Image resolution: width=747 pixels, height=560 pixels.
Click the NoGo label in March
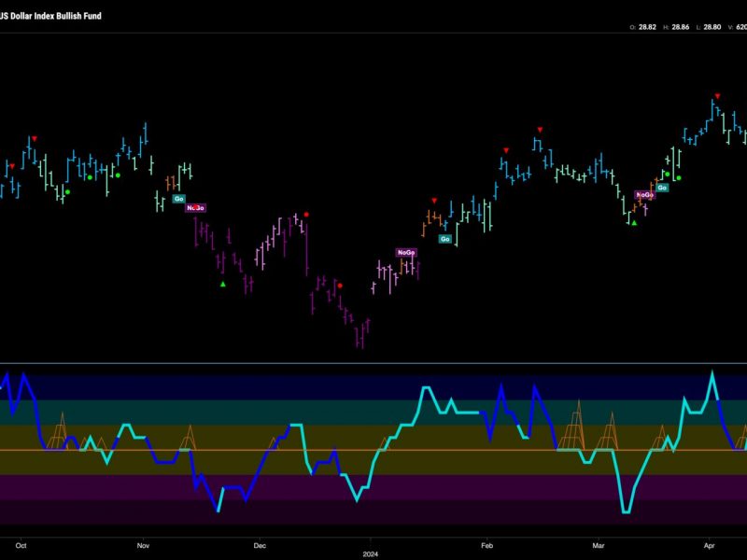[x=645, y=195]
